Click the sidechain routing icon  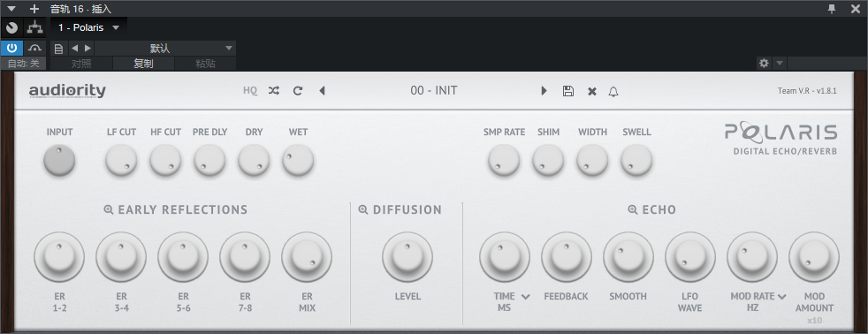tap(35, 27)
